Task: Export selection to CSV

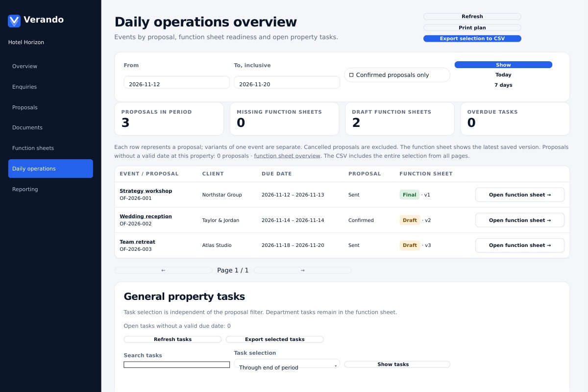Action: (x=472, y=38)
